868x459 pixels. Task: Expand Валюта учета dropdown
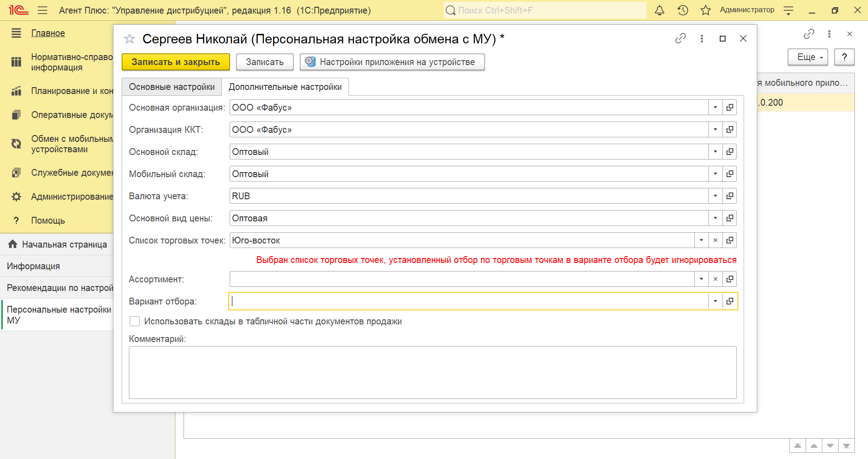[715, 196]
